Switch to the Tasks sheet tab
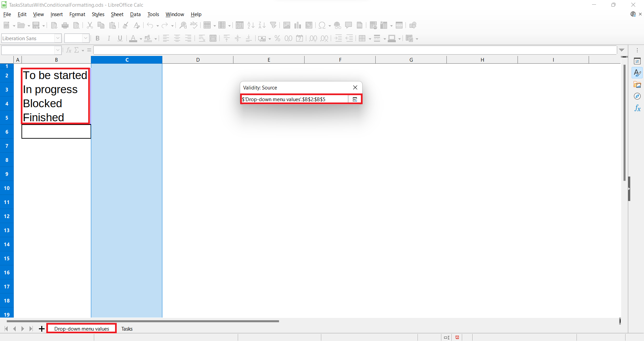 point(127,329)
